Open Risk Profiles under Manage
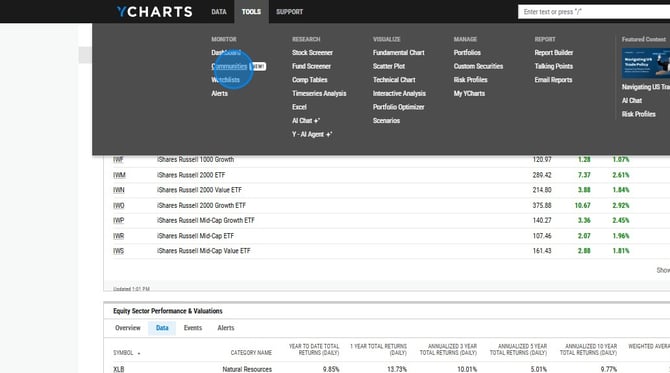 (x=470, y=80)
